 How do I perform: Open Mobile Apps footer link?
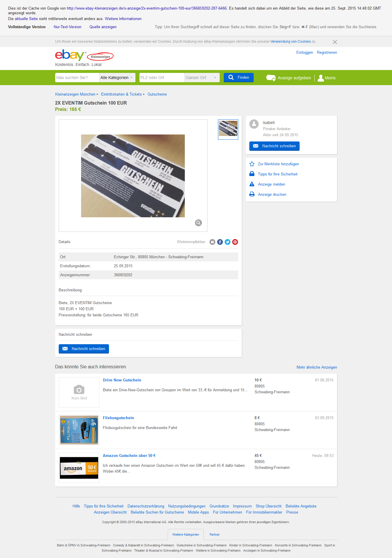[x=198, y=512]
